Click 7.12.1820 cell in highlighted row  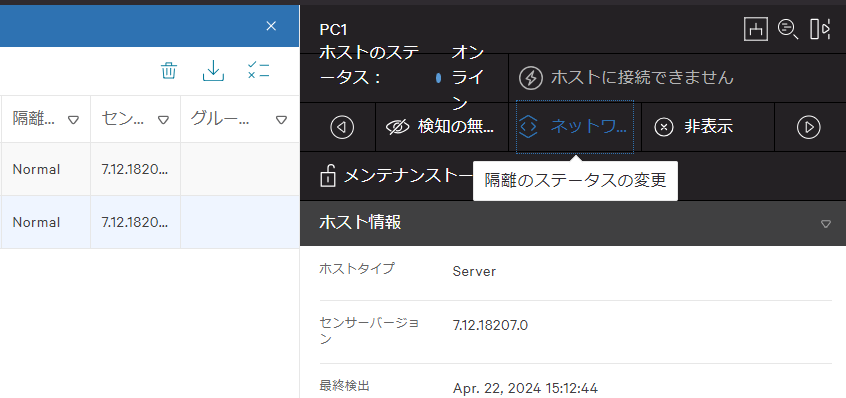[135, 222]
